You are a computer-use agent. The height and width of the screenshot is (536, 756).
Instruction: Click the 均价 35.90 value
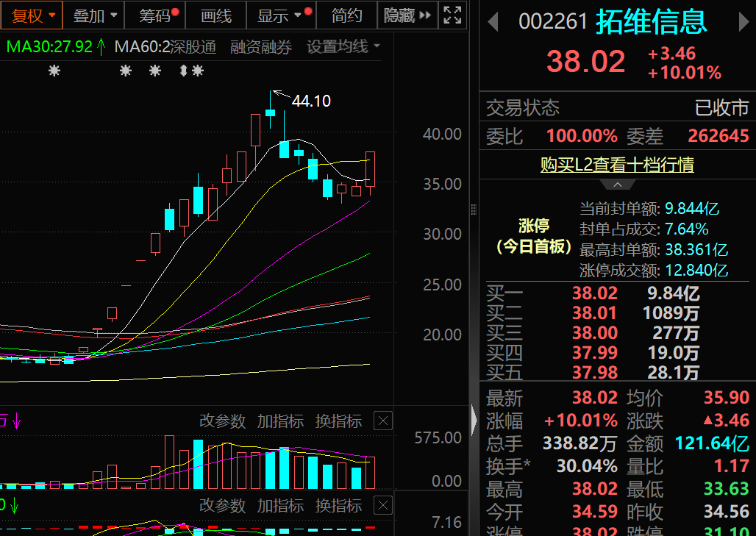point(727,397)
